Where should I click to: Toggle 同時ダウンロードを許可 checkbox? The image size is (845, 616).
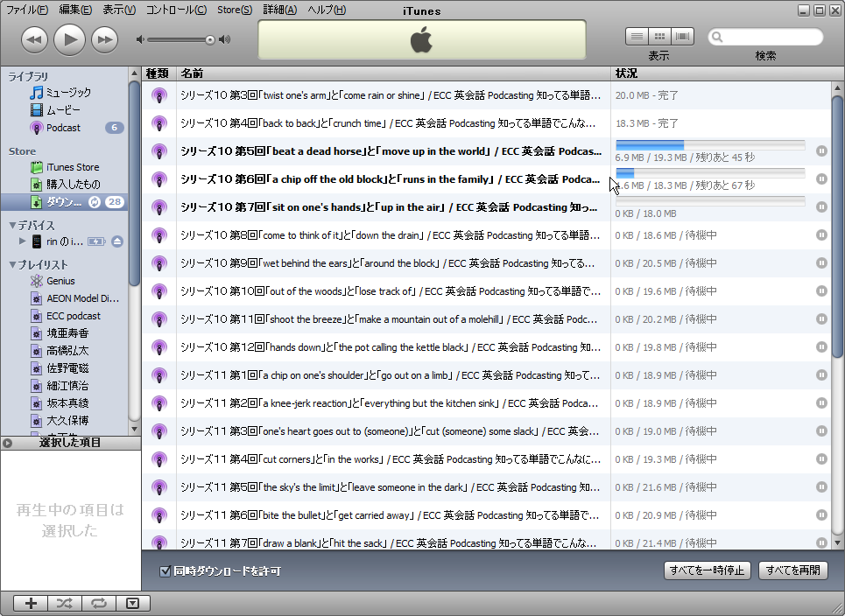pos(165,570)
